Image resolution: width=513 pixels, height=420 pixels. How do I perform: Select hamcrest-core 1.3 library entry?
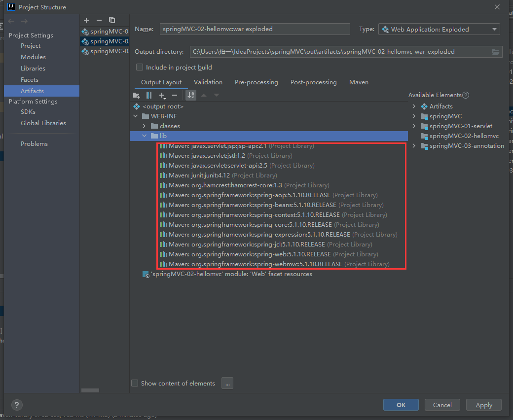(x=244, y=185)
